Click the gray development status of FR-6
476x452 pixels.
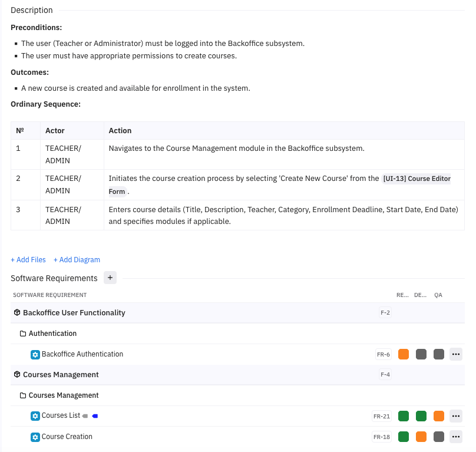pos(421,354)
